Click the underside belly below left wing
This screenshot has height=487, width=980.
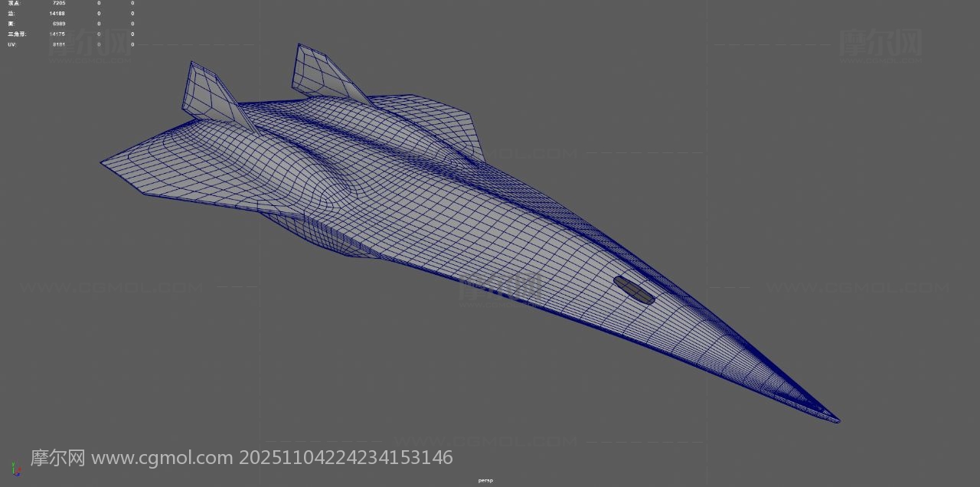point(322,234)
